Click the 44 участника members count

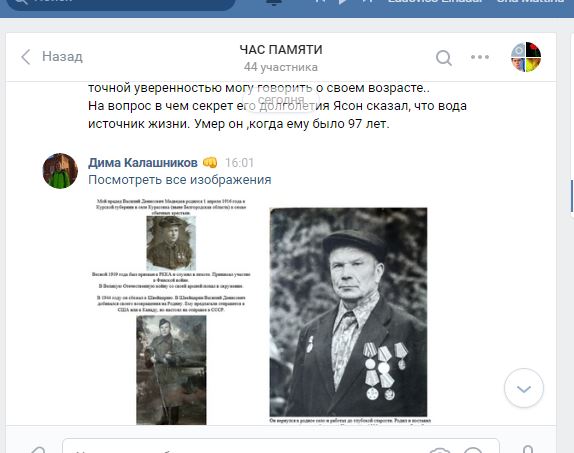click(x=281, y=67)
